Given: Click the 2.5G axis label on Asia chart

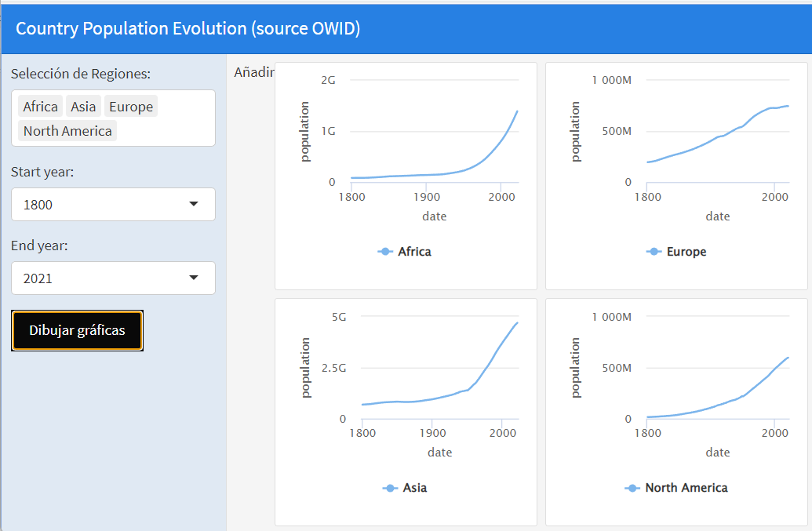Looking at the screenshot, I should point(333,368).
